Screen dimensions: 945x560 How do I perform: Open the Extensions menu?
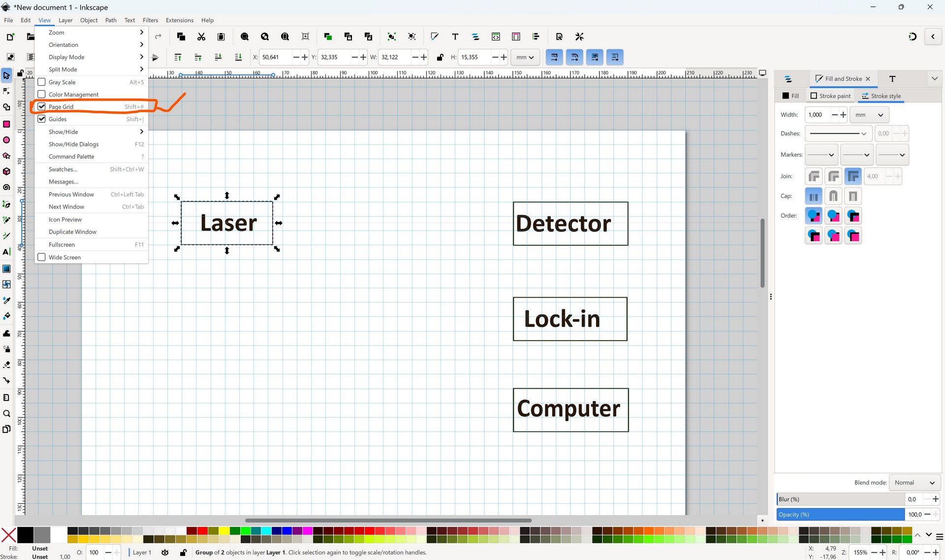pyautogui.click(x=179, y=20)
